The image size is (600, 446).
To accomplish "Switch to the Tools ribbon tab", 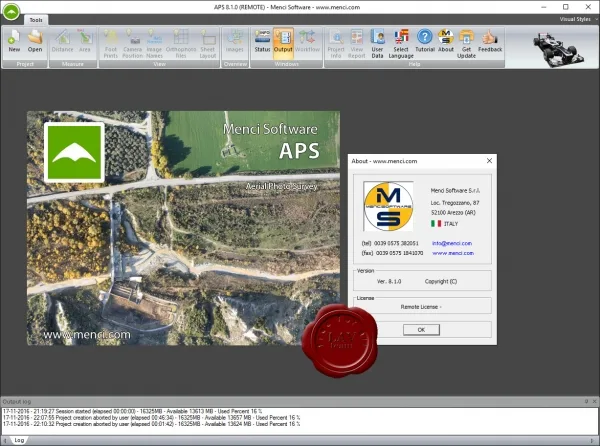I will tap(36, 20).
